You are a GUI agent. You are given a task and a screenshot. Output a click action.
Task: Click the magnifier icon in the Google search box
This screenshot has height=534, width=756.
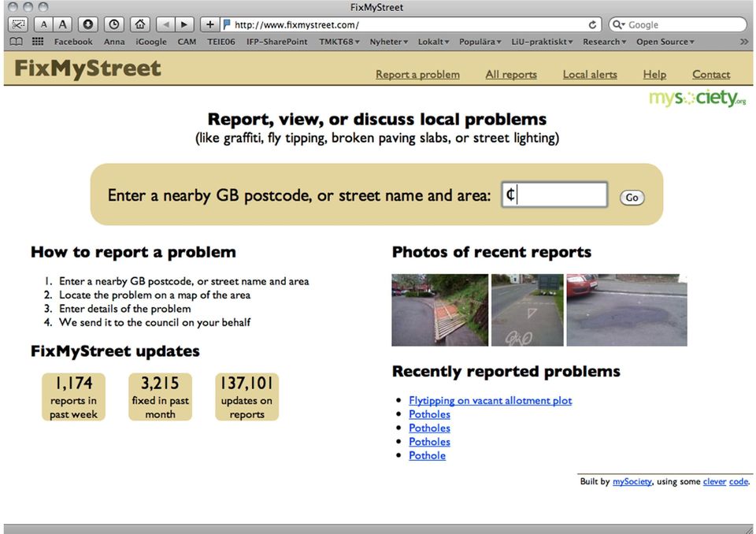618,24
